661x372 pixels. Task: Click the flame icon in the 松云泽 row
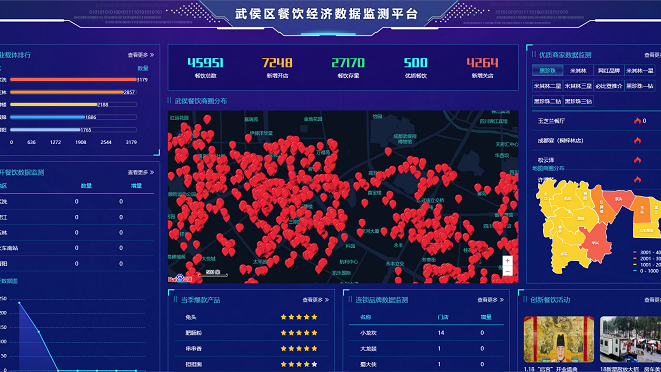(x=637, y=160)
